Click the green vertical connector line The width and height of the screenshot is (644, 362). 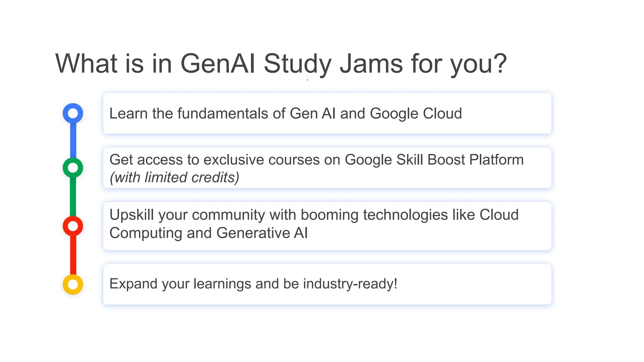click(x=73, y=197)
